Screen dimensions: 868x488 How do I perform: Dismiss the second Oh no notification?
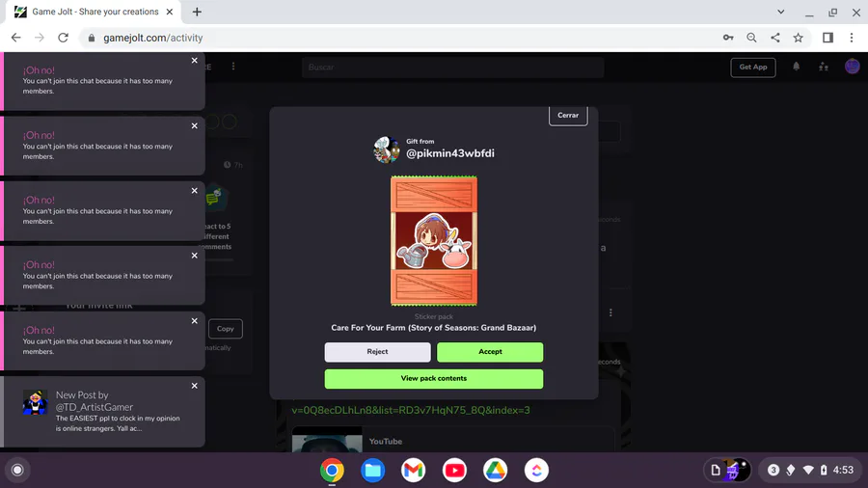click(194, 125)
